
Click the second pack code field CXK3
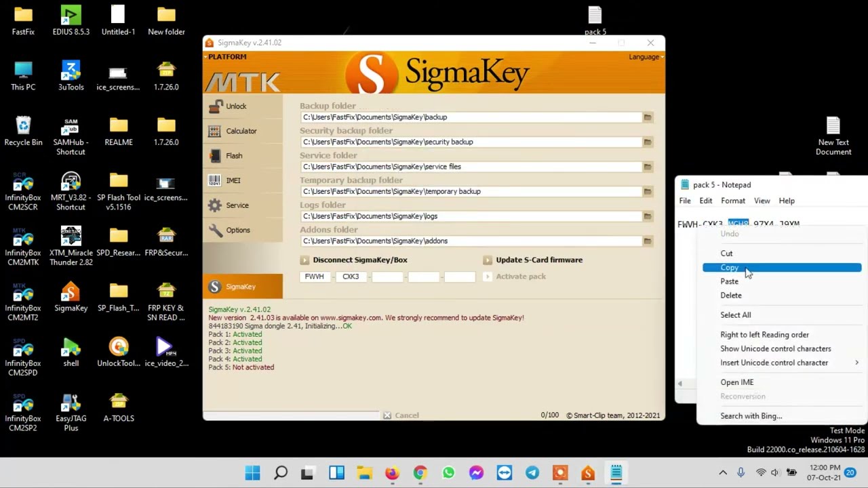coord(351,277)
